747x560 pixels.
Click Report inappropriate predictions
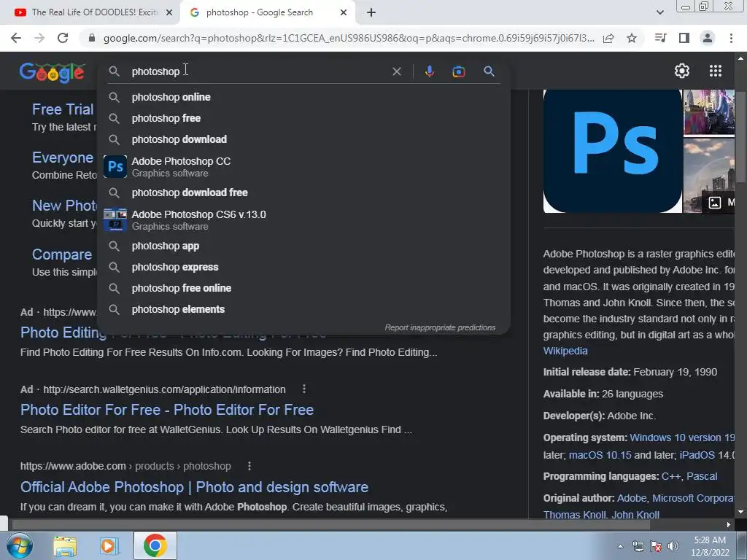click(x=440, y=327)
